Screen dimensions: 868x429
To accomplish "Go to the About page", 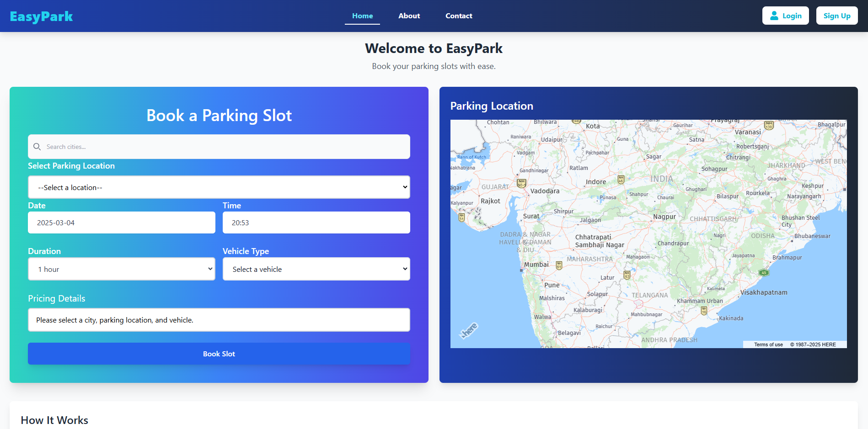I will click(x=409, y=16).
